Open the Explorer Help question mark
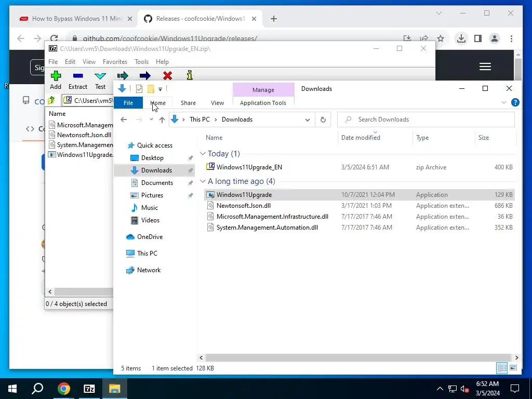 [515, 102]
